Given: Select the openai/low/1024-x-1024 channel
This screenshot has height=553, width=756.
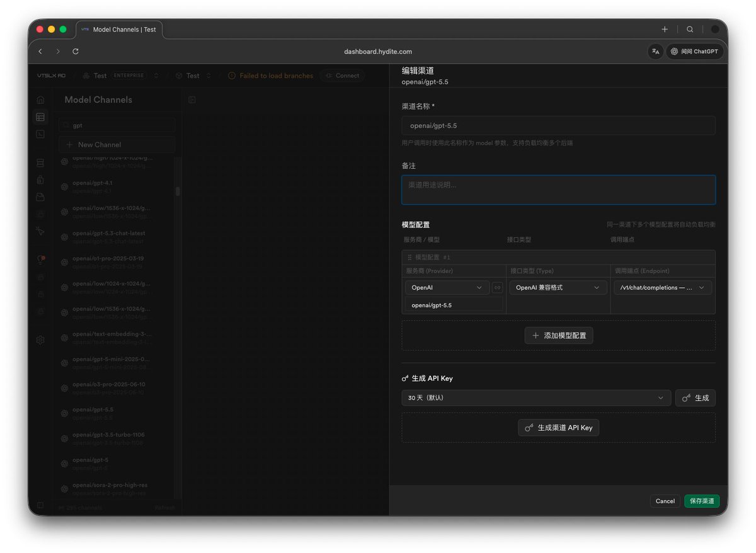Looking at the screenshot, I should [x=117, y=288].
